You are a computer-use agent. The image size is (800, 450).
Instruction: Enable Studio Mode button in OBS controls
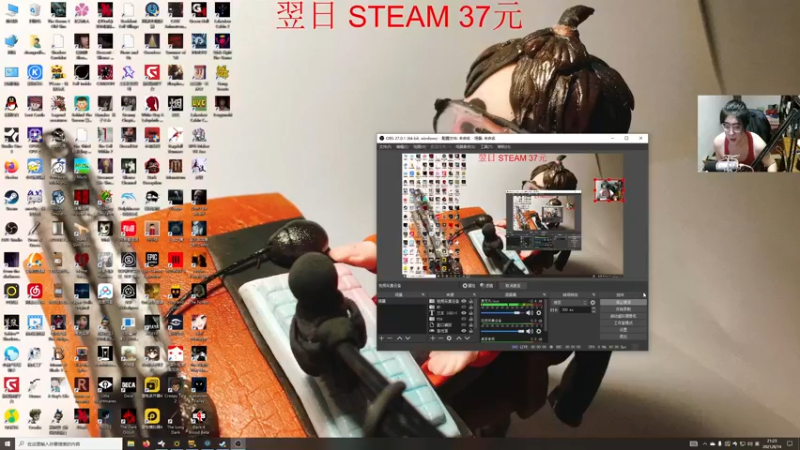click(x=623, y=323)
